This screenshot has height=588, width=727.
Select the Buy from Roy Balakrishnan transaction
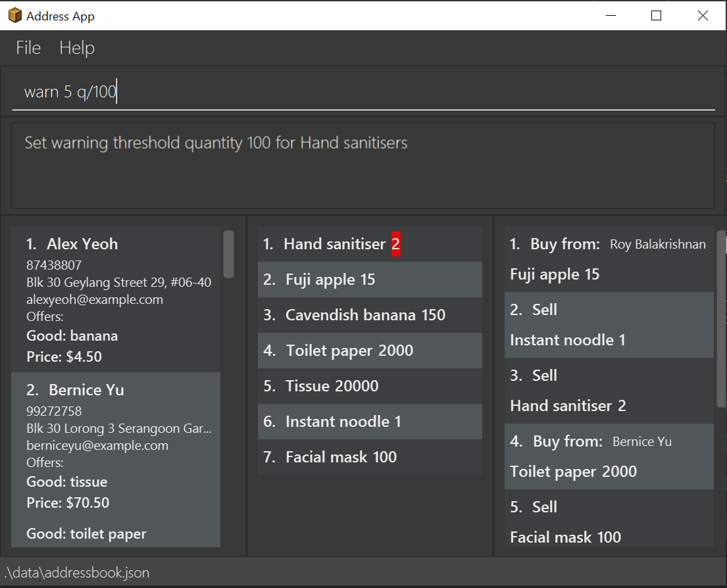[x=609, y=259]
